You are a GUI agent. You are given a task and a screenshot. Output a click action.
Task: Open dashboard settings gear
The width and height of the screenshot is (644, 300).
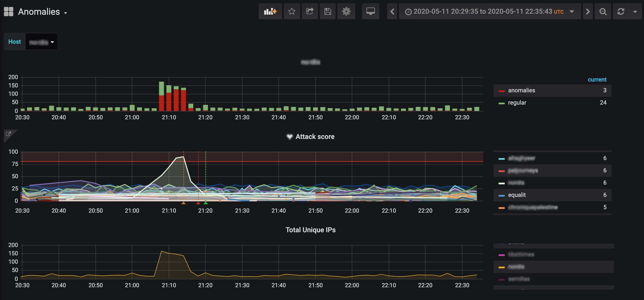click(x=346, y=11)
